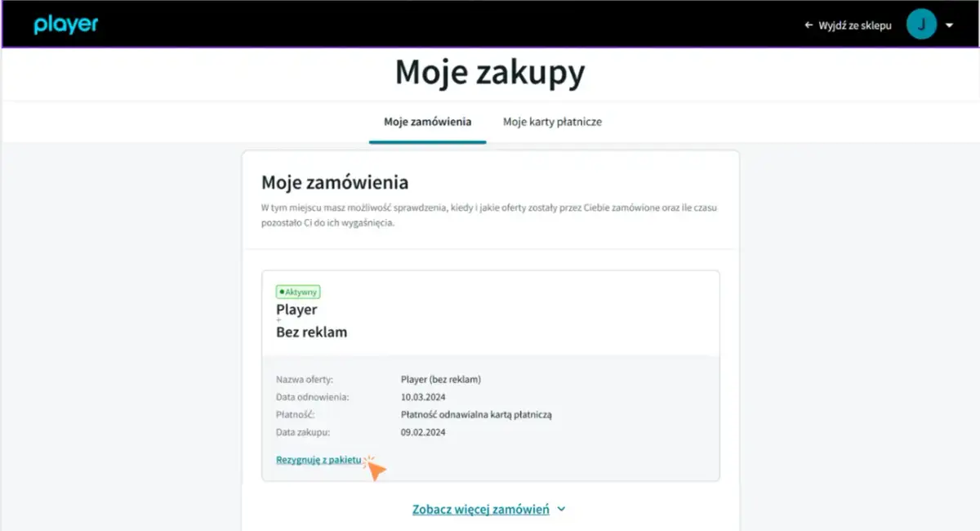Select the Moje zamówienia tab
980x531 pixels.
(427, 122)
